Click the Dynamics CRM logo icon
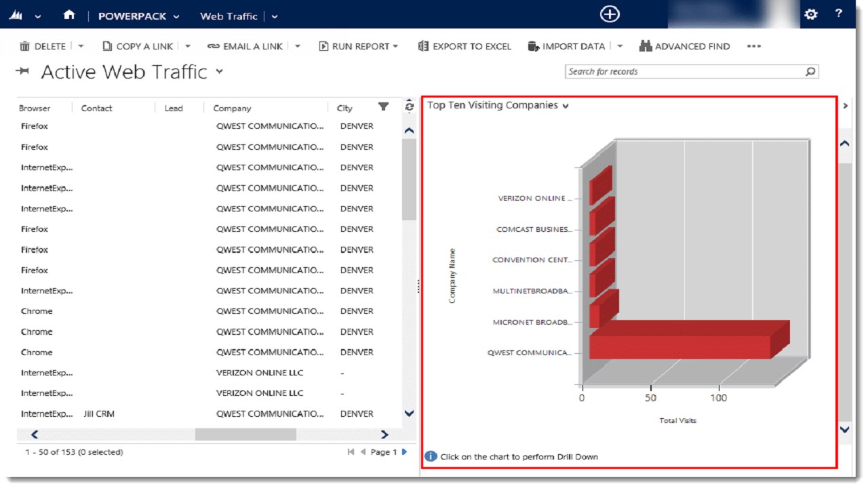Screen dimensions: 868x488 [16, 15]
